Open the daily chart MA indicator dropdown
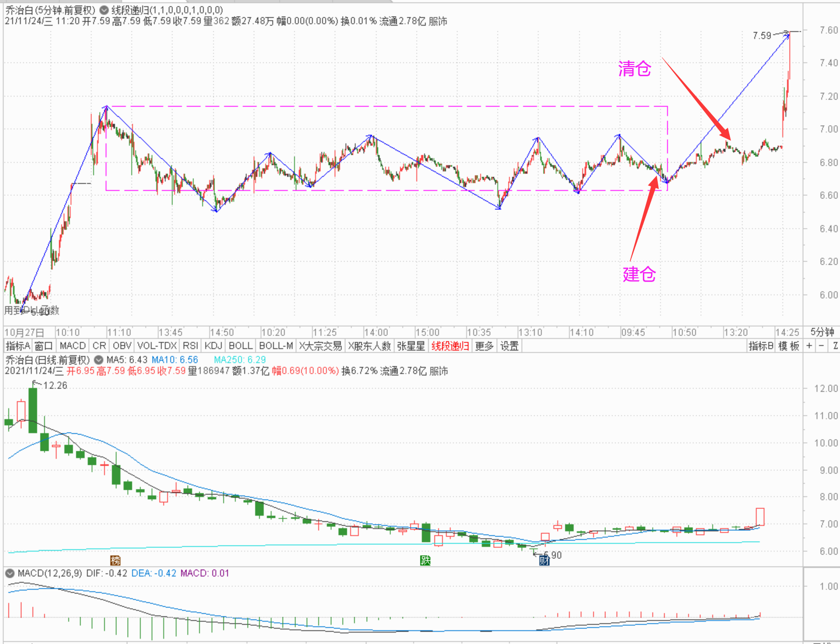This screenshot has height=644, width=840. pyautogui.click(x=99, y=360)
